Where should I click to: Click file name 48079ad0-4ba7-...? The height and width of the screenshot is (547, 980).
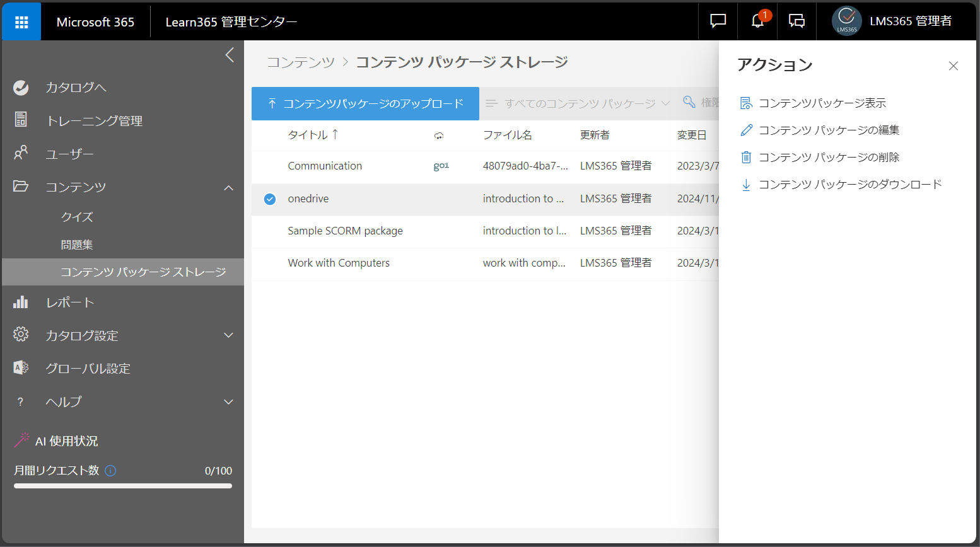pos(525,166)
